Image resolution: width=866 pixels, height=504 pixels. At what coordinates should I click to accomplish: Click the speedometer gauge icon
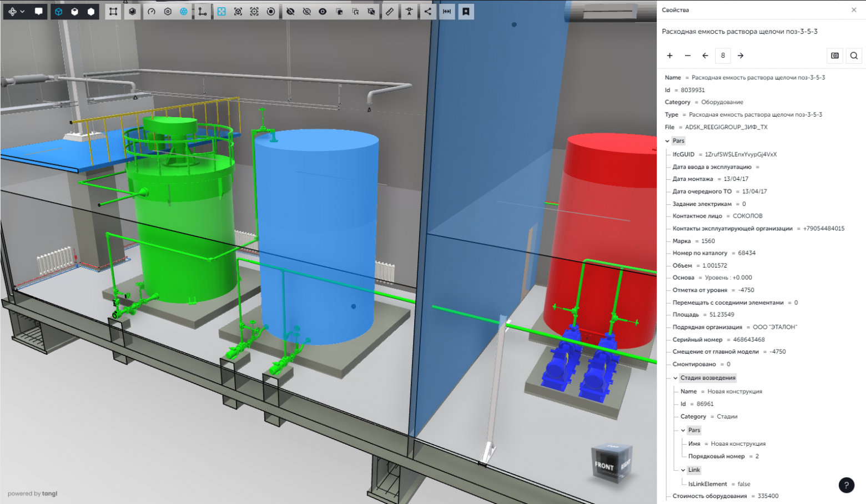click(x=152, y=11)
